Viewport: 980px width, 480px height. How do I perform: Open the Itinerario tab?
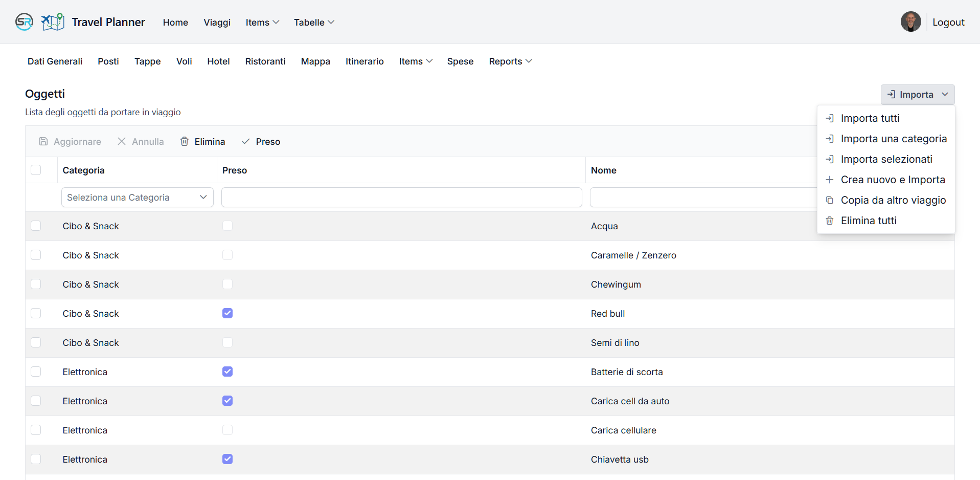tap(364, 61)
